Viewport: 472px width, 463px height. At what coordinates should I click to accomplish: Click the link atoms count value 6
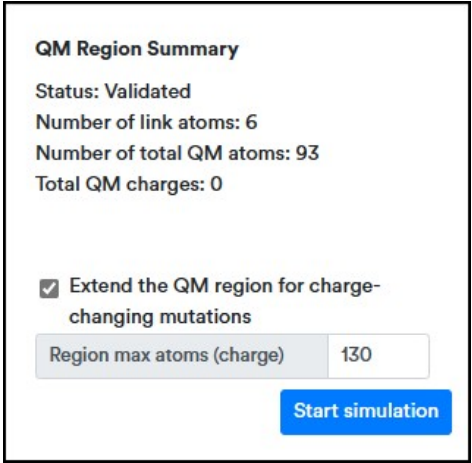[252, 122]
